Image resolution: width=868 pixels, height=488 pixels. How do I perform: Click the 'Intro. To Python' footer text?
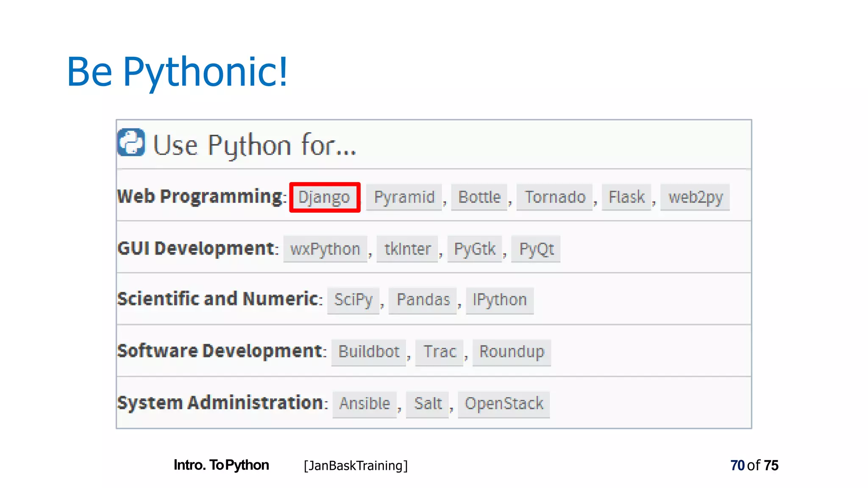click(221, 465)
